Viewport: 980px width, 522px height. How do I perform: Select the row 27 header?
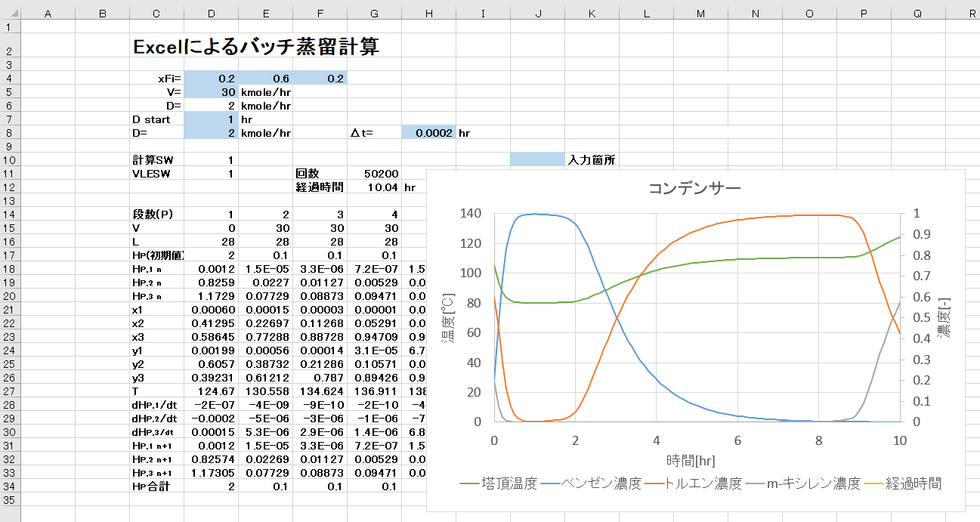pyautogui.click(x=10, y=391)
